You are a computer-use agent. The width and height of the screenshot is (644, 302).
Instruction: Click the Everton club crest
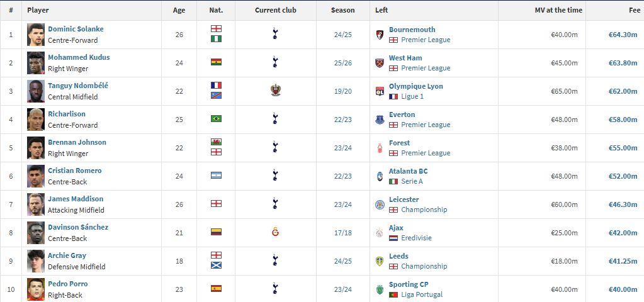click(380, 120)
